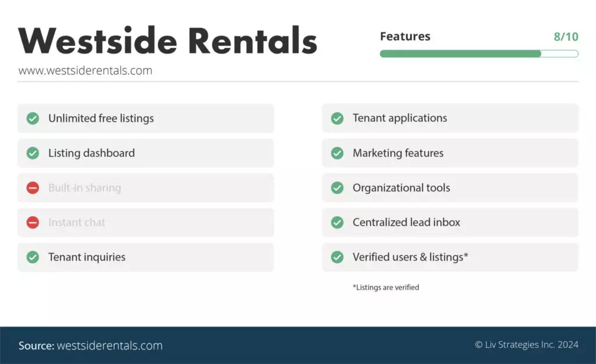Image resolution: width=596 pixels, height=364 pixels.
Task: Select the checkmark icon next to Listing dashboard
Action: click(33, 153)
